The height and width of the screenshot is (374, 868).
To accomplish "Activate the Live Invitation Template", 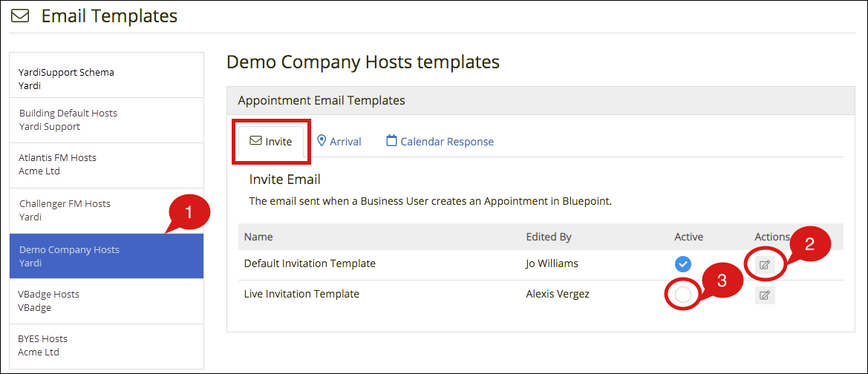I will click(683, 295).
